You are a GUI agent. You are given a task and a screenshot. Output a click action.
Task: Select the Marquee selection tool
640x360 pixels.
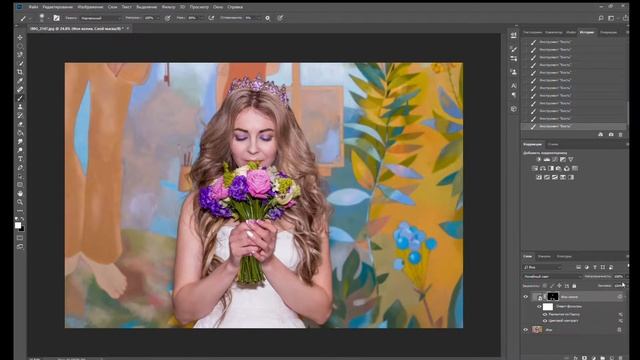point(20,46)
